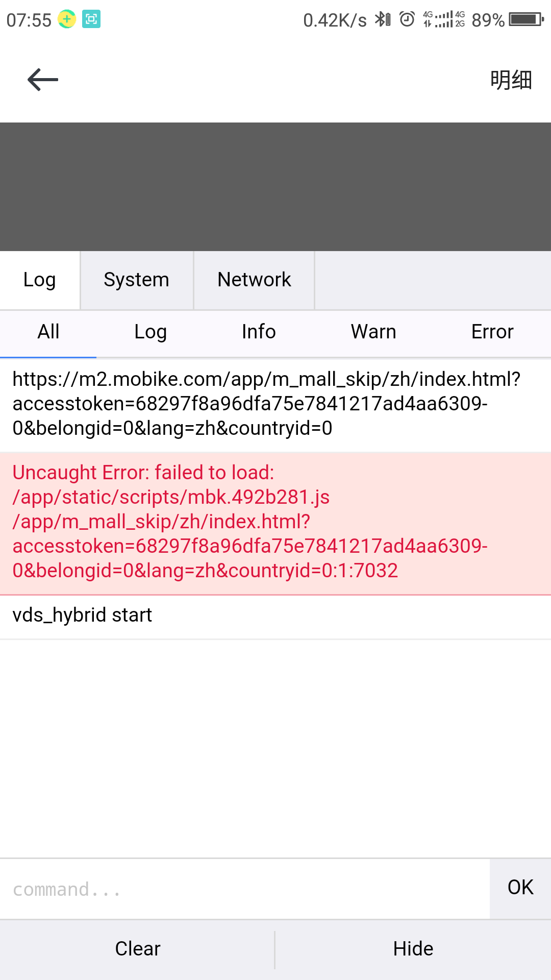Filter messages by Log level
This screenshot has height=980, width=551.
pyautogui.click(x=151, y=332)
